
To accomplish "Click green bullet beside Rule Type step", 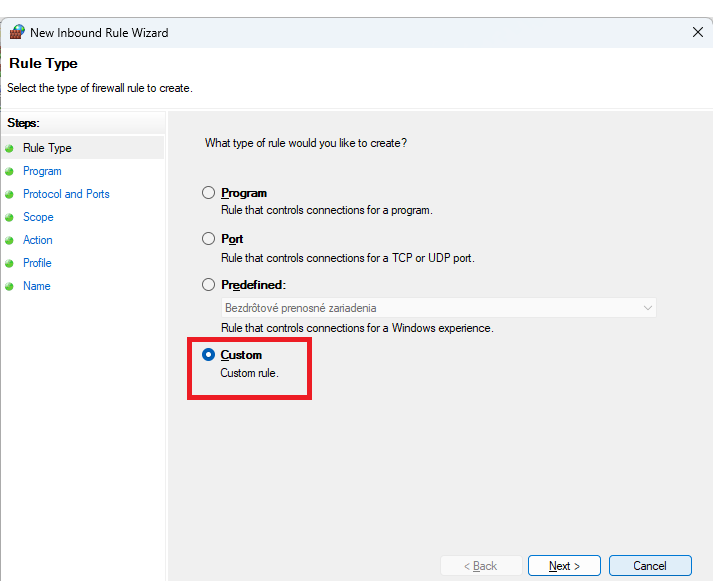I will click(x=10, y=148).
